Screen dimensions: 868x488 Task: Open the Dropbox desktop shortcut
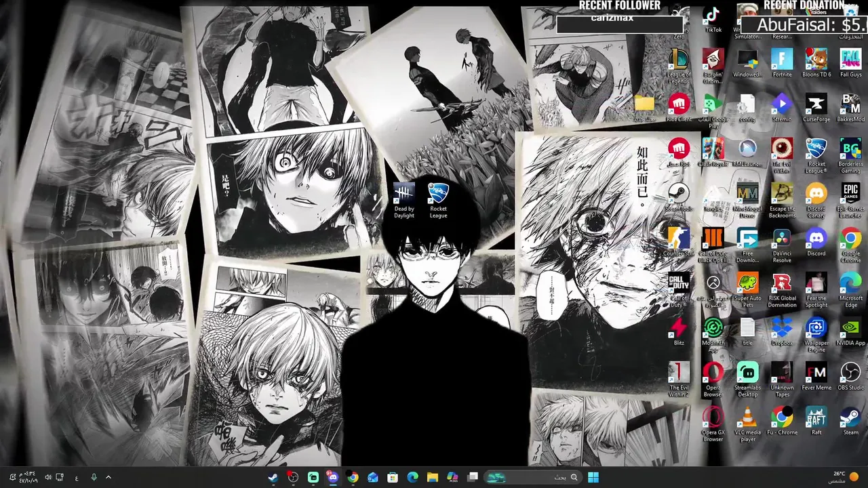(x=782, y=331)
